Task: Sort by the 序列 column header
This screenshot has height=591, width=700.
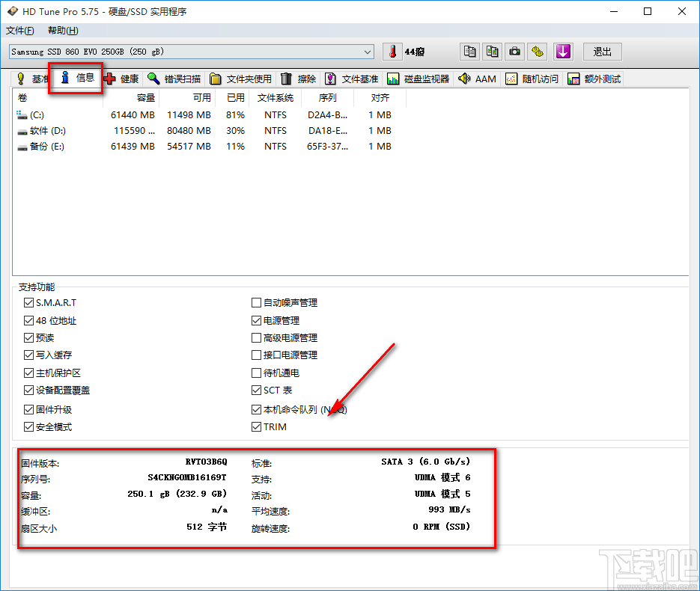Action: point(328,98)
